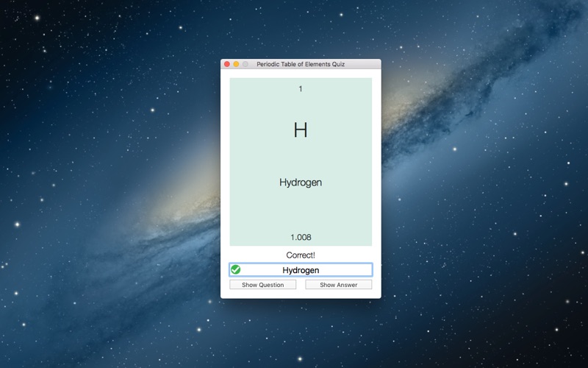This screenshot has width=588, height=368.
Task: Click card space between Hydrogen name and 1.008
Action: tap(300, 211)
